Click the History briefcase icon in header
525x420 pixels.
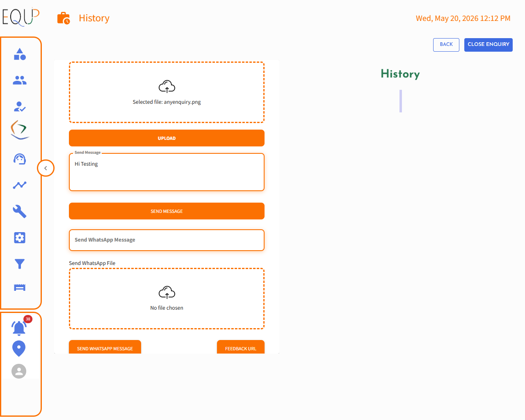(x=64, y=18)
